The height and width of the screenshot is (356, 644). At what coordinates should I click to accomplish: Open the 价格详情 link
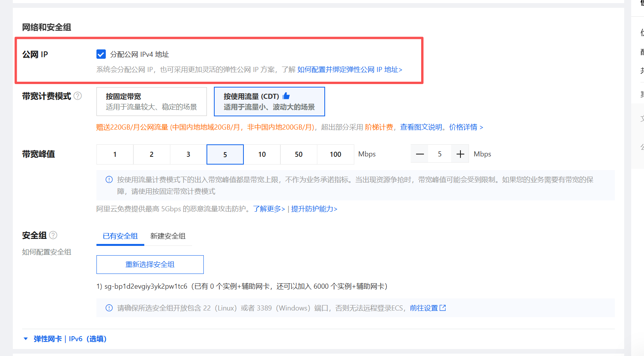466,127
